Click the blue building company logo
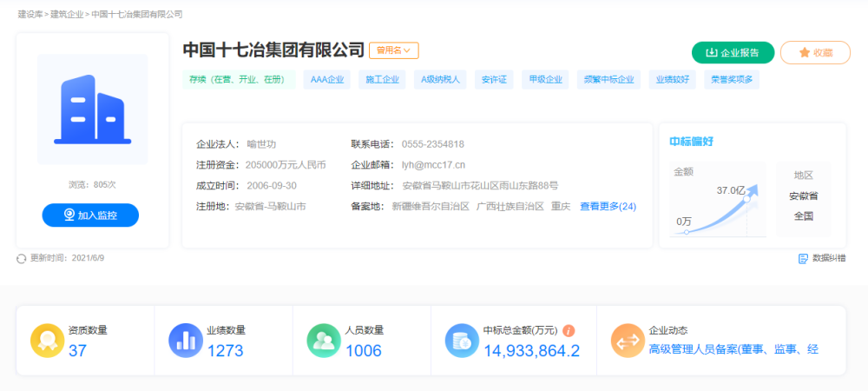Viewport: 868px width, 391px height. pos(93,109)
